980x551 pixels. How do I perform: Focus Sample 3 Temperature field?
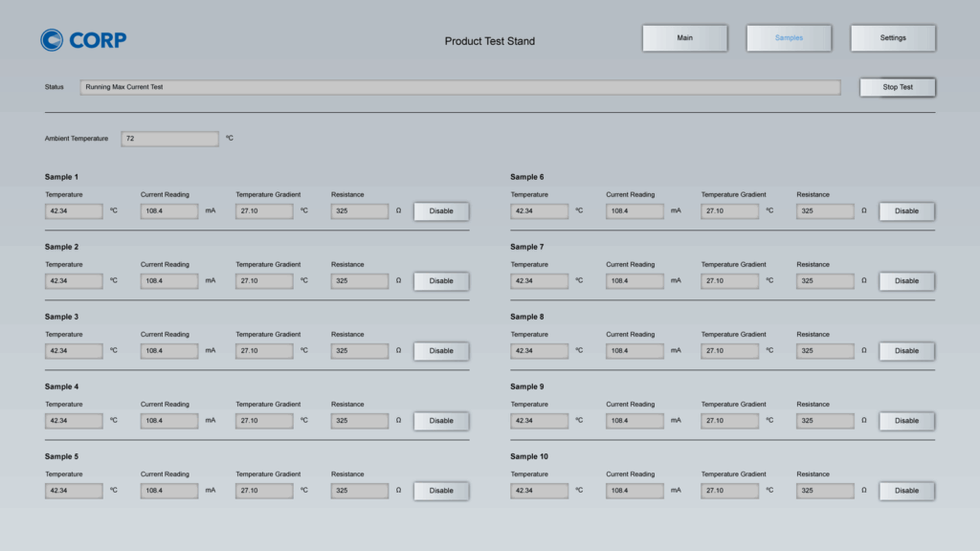[74, 351]
